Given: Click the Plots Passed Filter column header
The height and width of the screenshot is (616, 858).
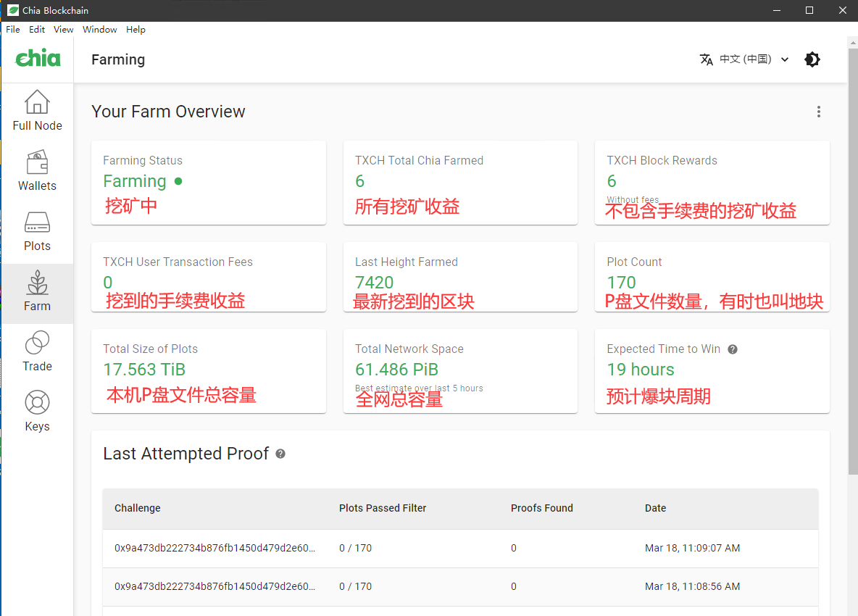Looking at the screenshot, I should pos(383,508).
